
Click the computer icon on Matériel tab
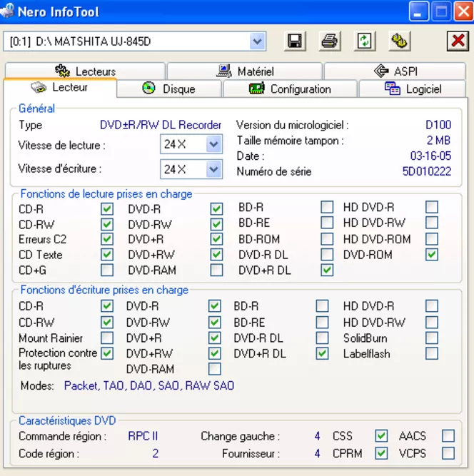coord(224,71)
